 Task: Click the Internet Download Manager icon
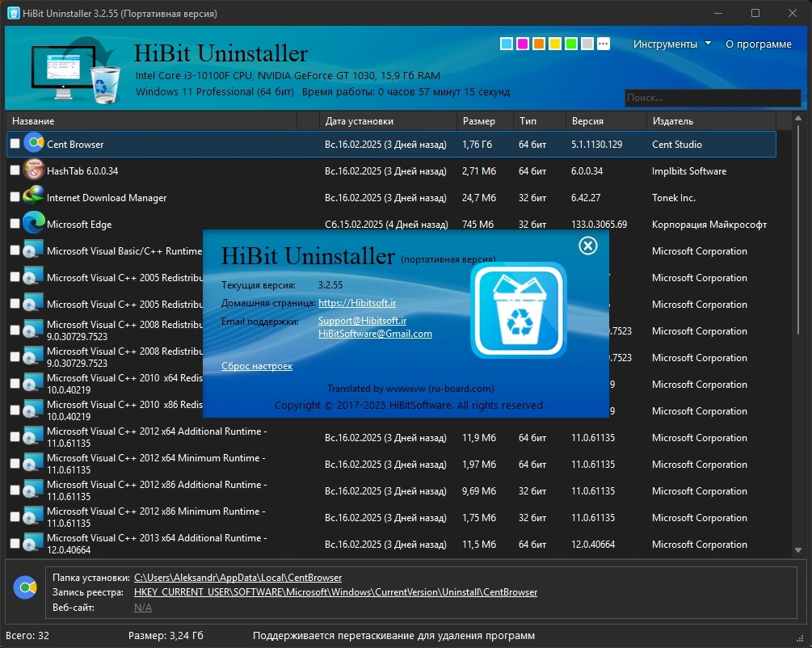point(34,196)
